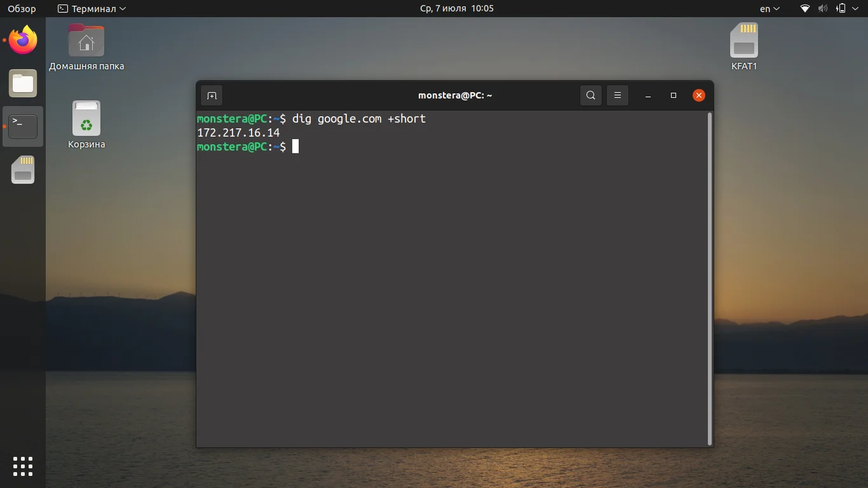The height and width of the screenshot is (488, 868).
Task: Open the Домашняя папка desktop folder
Action: [x=86, y=48]
